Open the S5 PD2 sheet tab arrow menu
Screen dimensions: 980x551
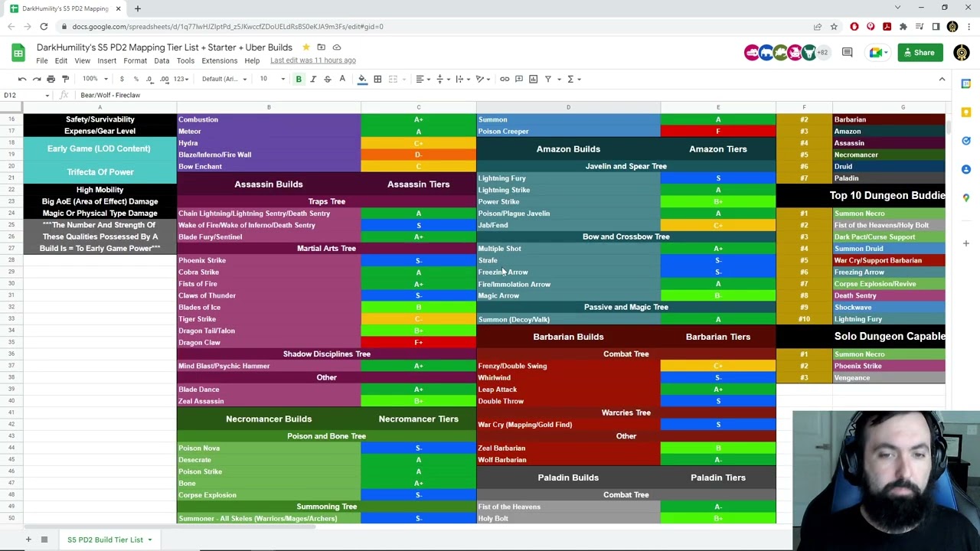click(x=150, y=540)
